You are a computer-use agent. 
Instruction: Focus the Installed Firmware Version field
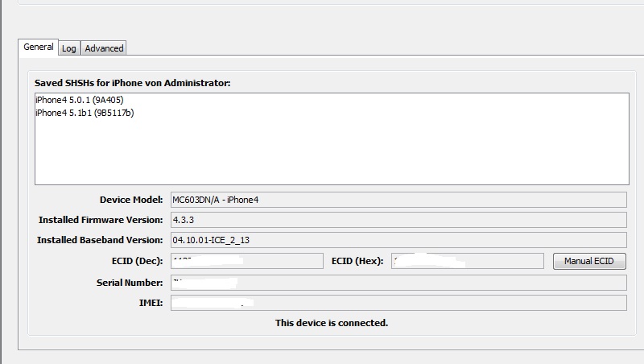[398, 220]
